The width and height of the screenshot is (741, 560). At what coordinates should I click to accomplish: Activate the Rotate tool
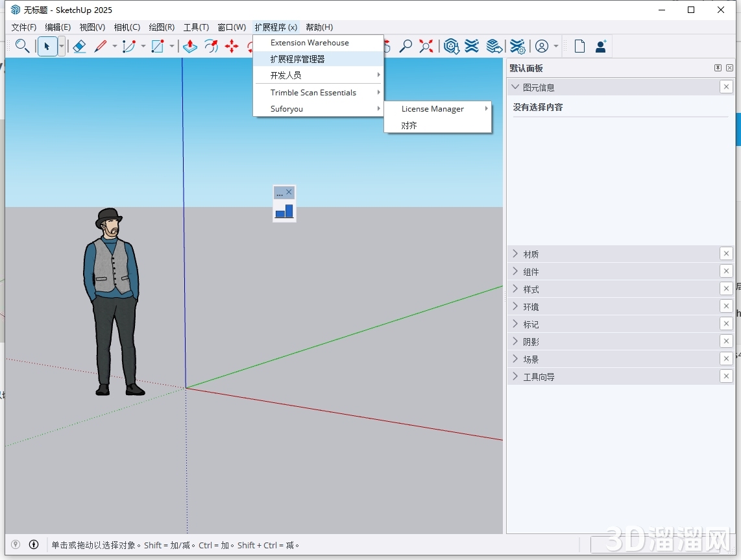[211, 46]
